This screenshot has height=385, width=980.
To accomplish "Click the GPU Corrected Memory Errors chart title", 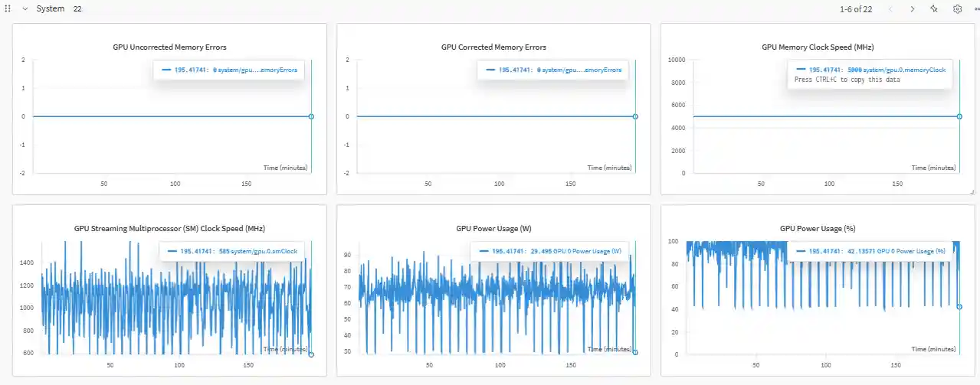I will coord(493,47).
